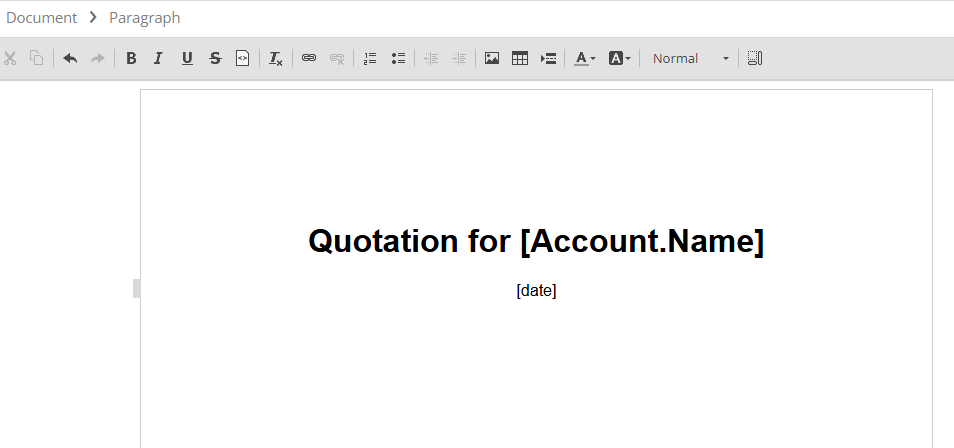The image size is (954, 448).
Task: Expand the Normal paragraph format dropdown
Action: [x=691, y=59]
